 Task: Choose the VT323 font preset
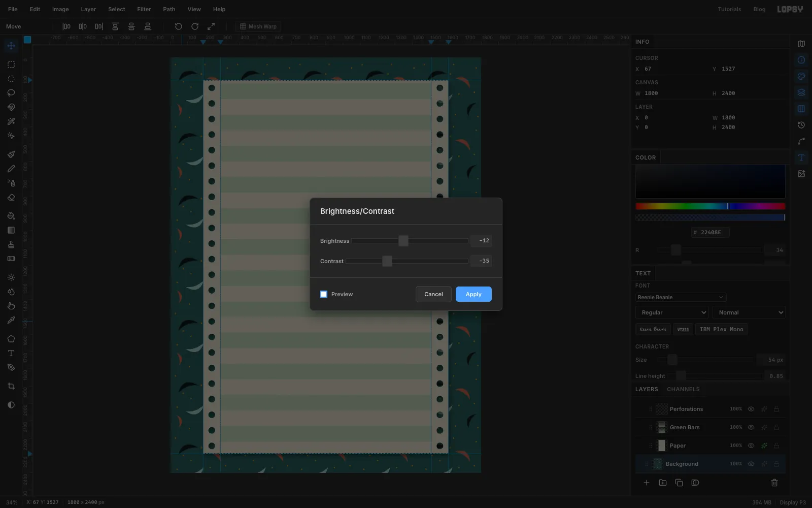(683, 329)
